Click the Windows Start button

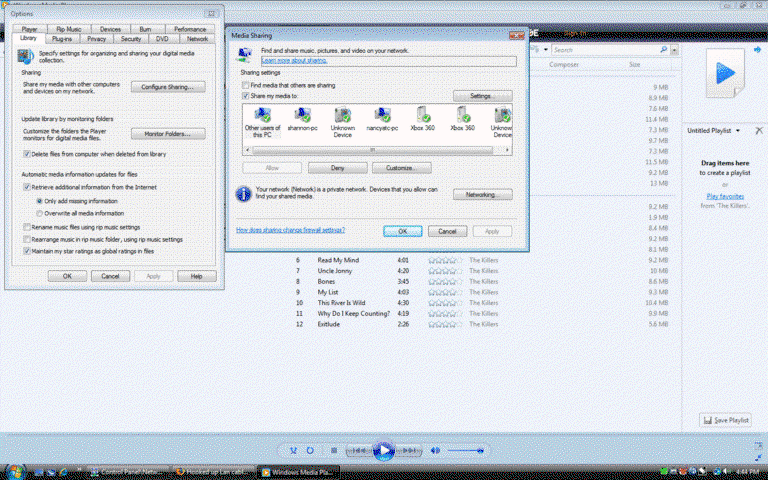15,472
